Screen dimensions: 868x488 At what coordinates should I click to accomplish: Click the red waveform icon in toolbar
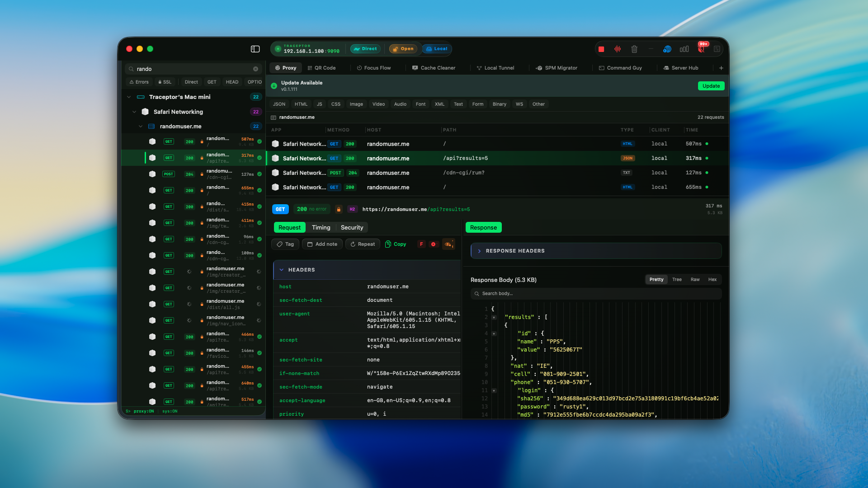pyautogui.click(x=618, y=49)
